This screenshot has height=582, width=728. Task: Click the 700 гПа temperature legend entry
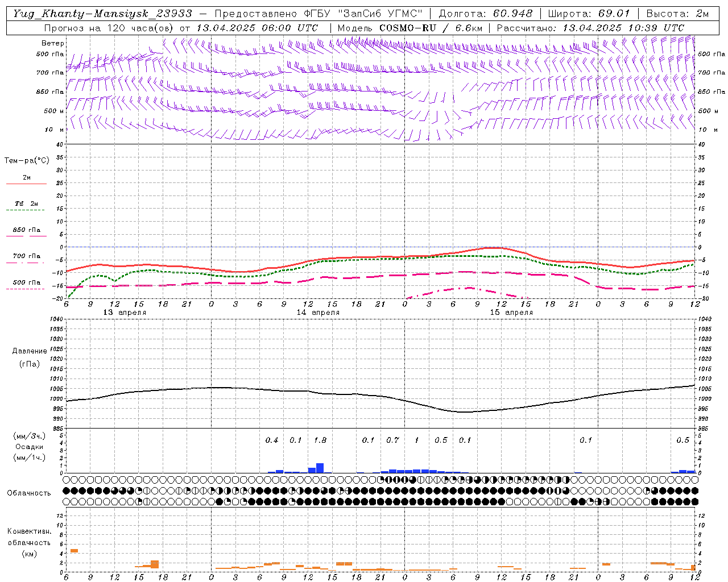(27, 256)
